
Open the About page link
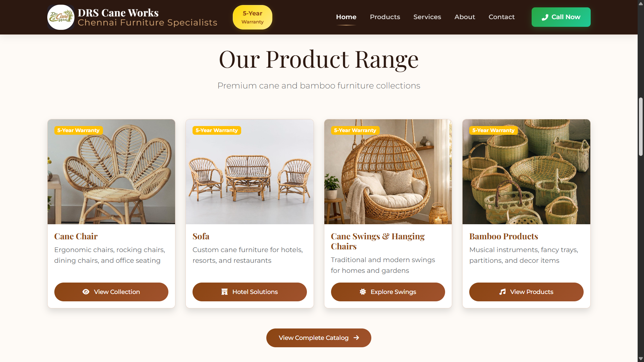(x=465, y=17)
